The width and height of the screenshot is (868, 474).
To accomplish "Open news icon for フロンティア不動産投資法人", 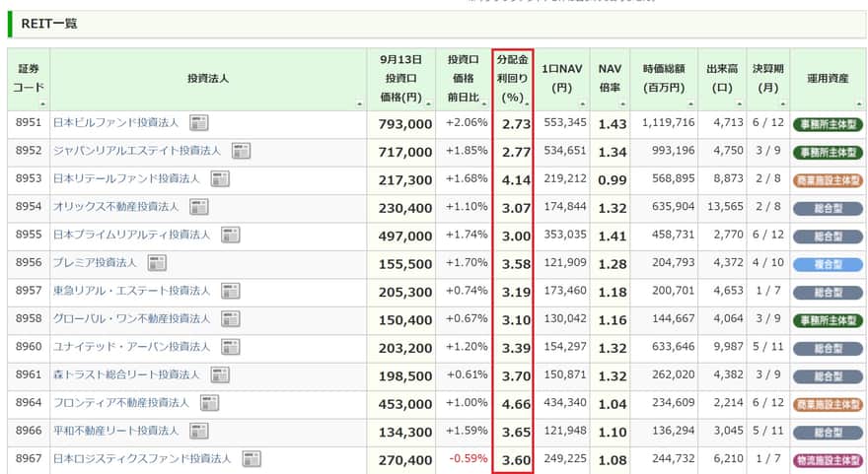I will [209, 403].
